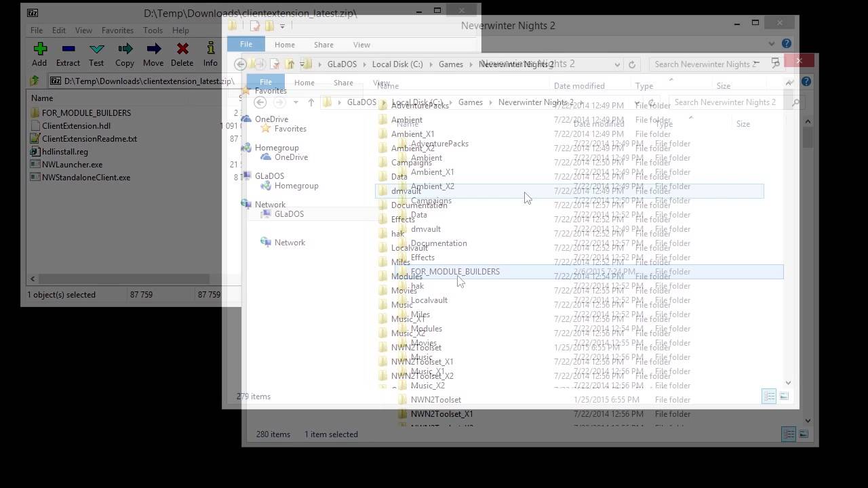The height and width of the screenshot is (488, 868).
Task: Sort by Date modified in the 279-item Explorer window
Action: click(579, 86)
